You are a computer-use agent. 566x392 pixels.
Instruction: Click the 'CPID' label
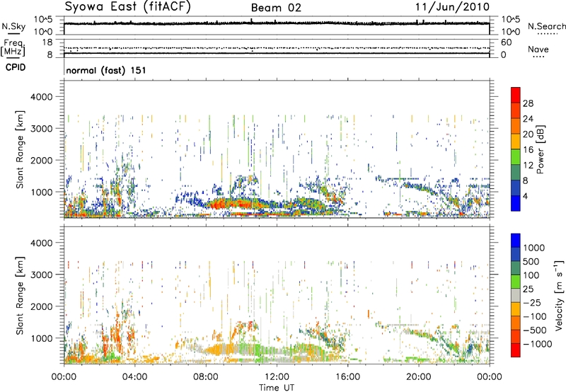[16, 67]
